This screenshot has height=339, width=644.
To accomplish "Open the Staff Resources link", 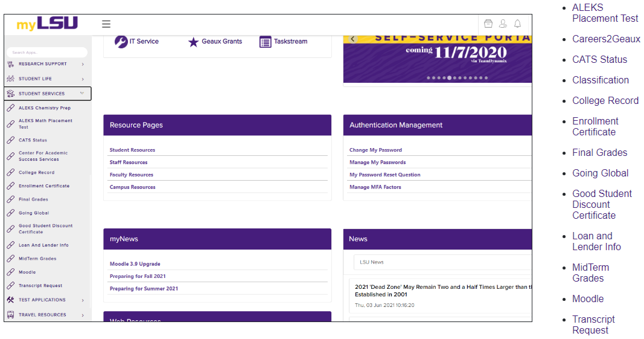I will (129, 163).
